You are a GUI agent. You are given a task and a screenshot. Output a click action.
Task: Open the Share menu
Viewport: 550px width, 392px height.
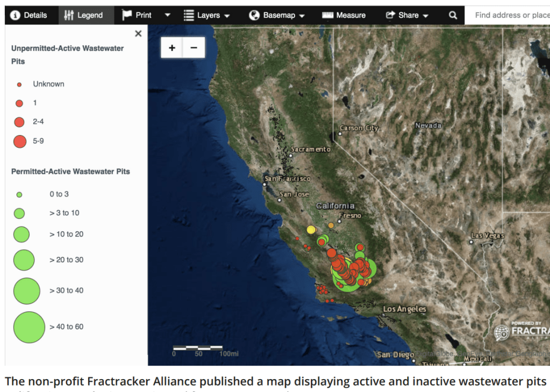[408, 15]
